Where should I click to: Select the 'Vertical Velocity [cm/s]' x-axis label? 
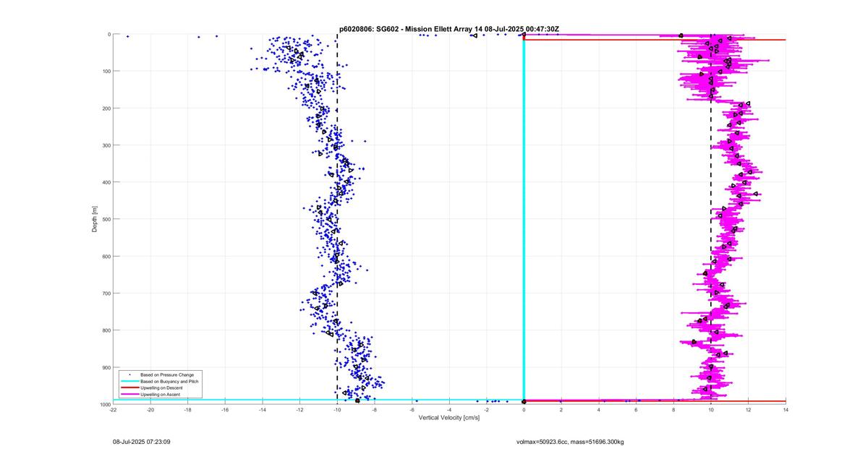click(449, 417)
